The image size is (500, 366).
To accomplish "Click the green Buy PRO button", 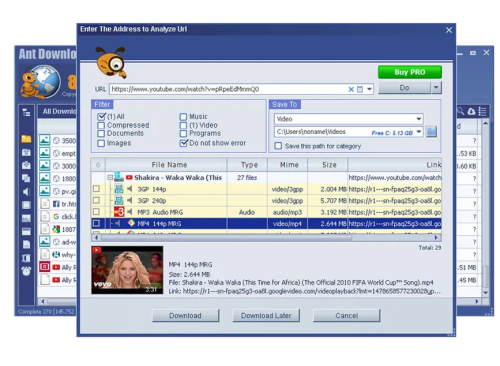I will pyautogui.click(x=410, y=72).
